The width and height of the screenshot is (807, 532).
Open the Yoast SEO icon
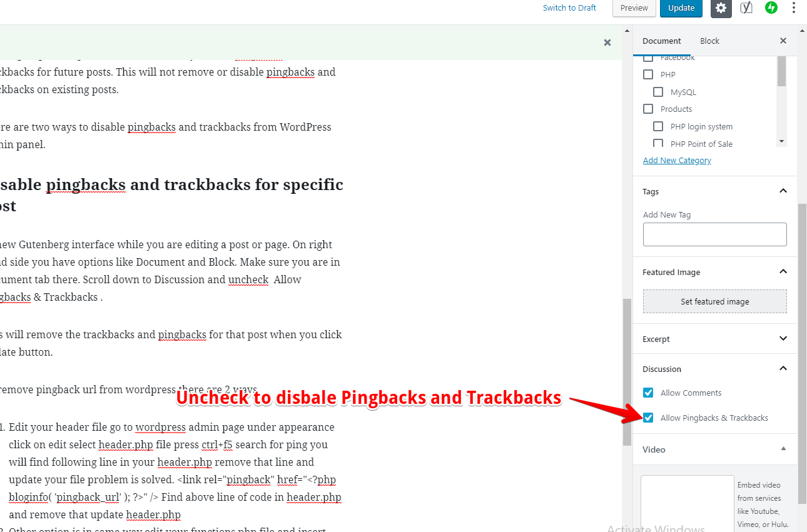[746, 9]
